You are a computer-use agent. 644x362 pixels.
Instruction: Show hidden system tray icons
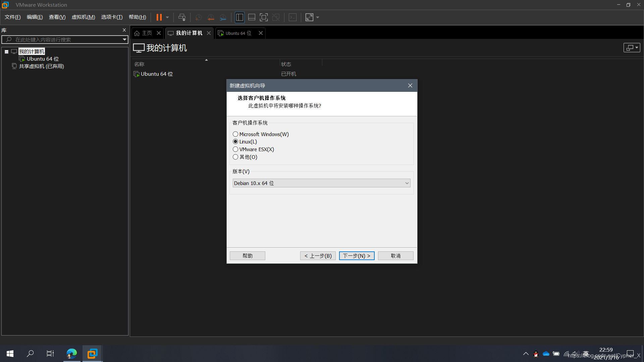pyautogui.click(x=526, y=354)
